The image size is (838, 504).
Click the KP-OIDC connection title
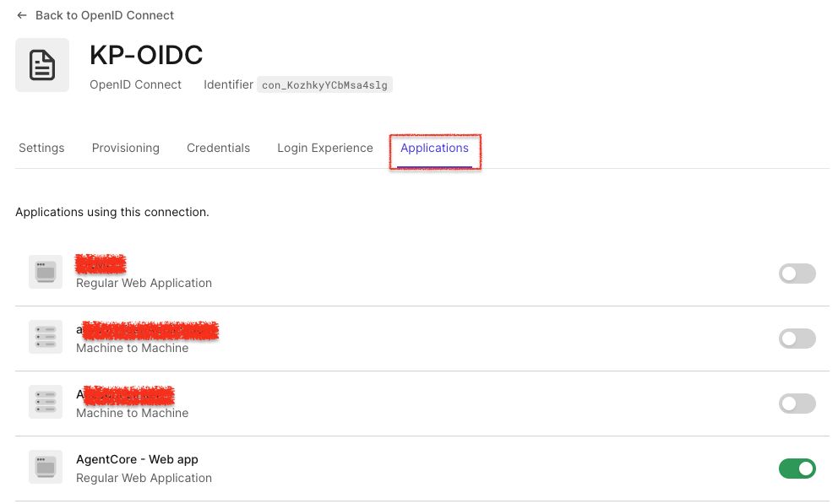(x=146, y=54)
